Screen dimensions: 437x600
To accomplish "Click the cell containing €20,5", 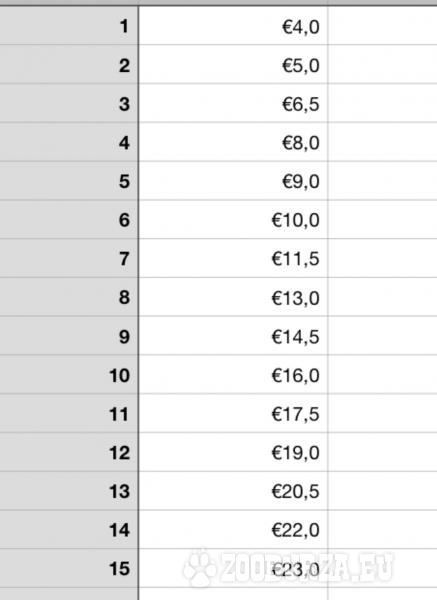I will click(233, 491).
